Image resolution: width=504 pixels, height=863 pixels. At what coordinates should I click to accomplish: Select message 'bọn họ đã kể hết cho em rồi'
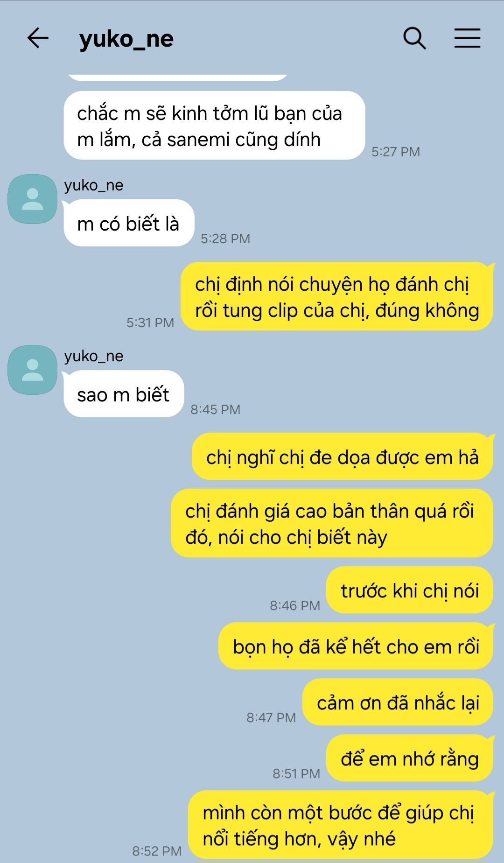pyautogui.click(x=356, y=646)
